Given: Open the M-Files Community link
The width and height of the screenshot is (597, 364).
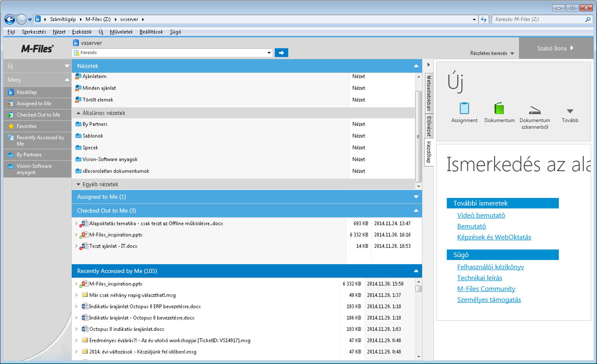Looking at the screenshot, I should point(486,289).
